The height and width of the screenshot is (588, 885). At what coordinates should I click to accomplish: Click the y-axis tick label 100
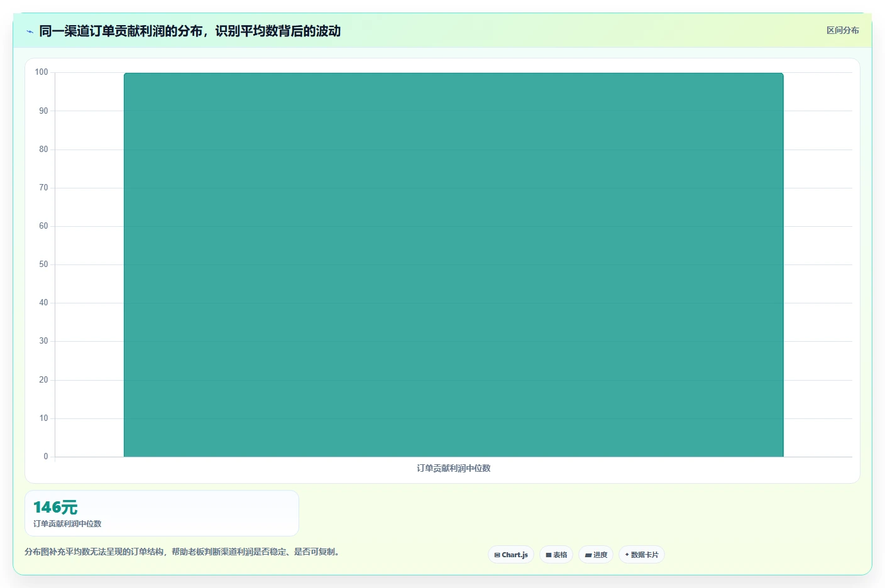[x=41, y=72]
